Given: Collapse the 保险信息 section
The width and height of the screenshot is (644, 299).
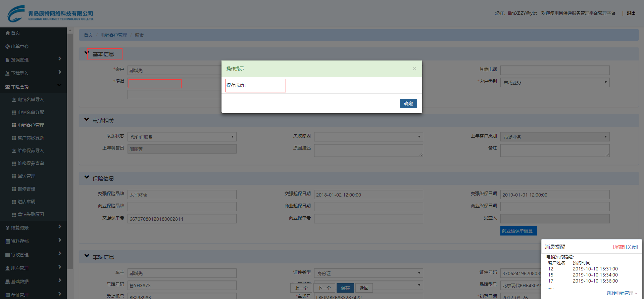Looking at the screenshot, I should (x=87, y=177).
